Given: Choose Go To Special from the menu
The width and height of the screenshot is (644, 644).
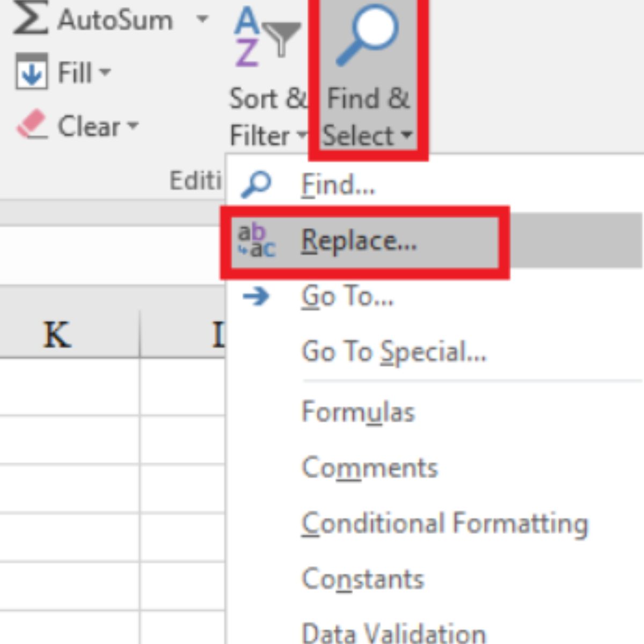Looking at the screenshot, I should click(396, 353).
